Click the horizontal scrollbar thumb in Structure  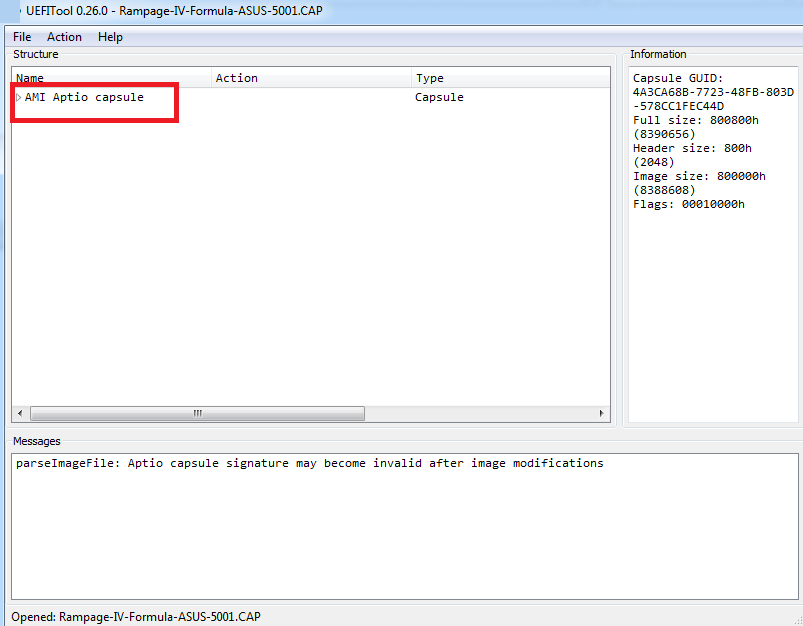click(197, 413)
